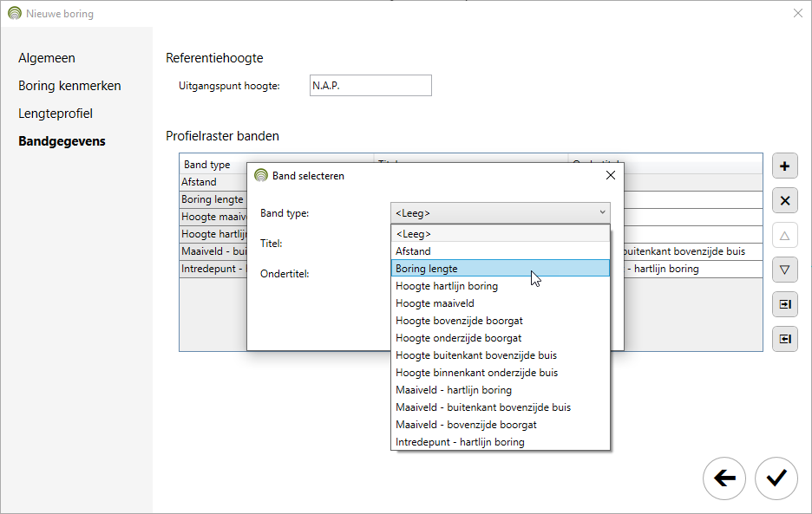Select the Maaiveld - bui... table row
The width and height of the screenshot is (812, 514).
click(x=213, y=251)
